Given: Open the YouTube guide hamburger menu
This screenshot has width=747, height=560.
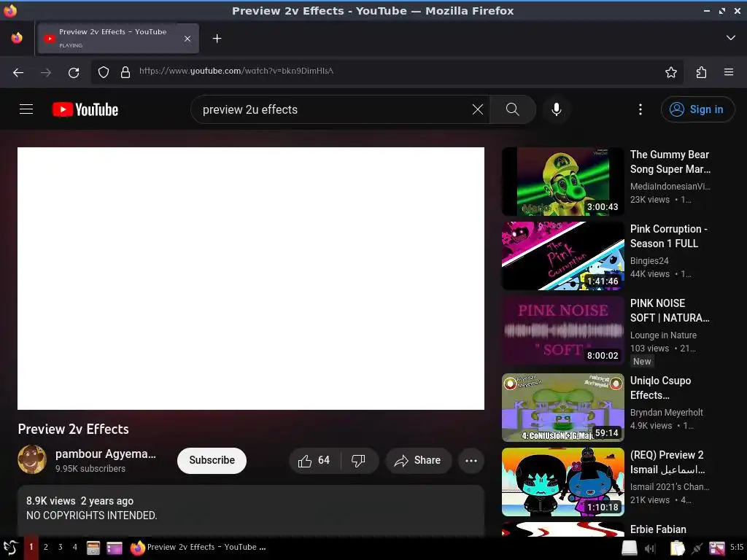Looking at the screenshot, I should point(26,109).
